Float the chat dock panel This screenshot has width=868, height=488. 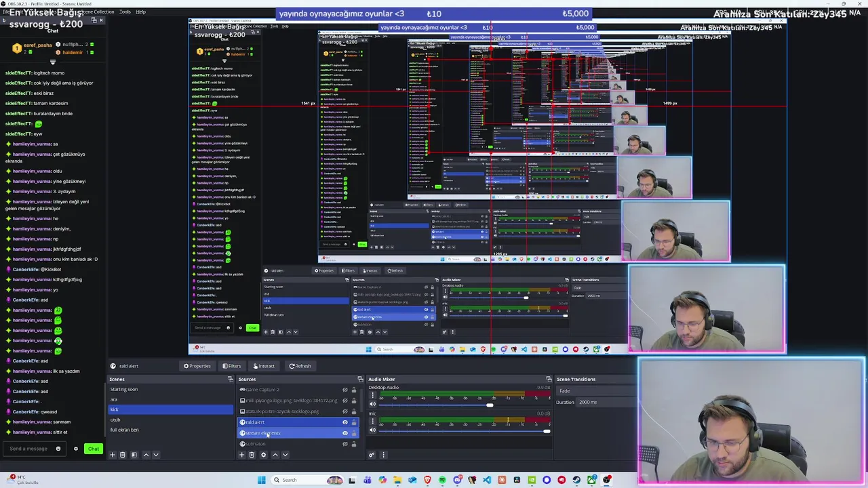(94, 20)
